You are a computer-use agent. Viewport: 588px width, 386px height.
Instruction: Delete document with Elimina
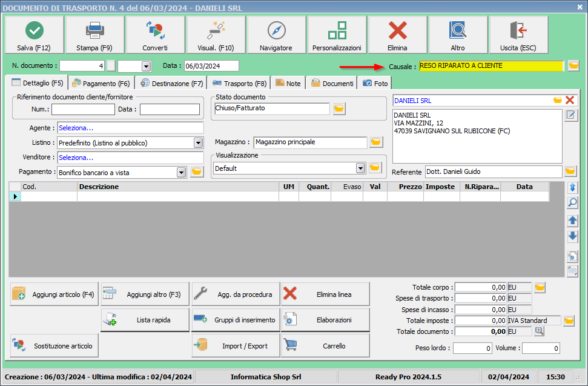[x=397, y=35]
